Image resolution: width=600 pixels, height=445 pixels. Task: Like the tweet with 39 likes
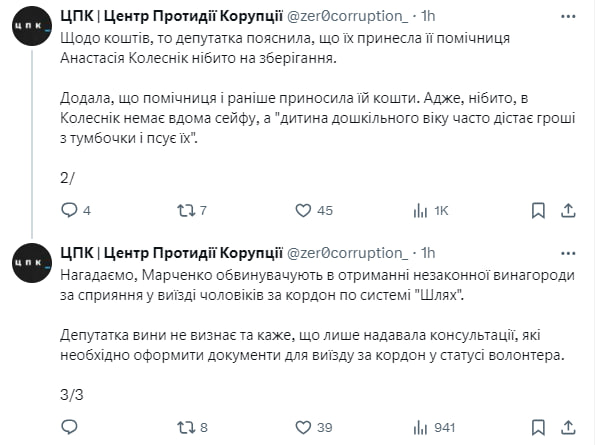pos(304,428)
